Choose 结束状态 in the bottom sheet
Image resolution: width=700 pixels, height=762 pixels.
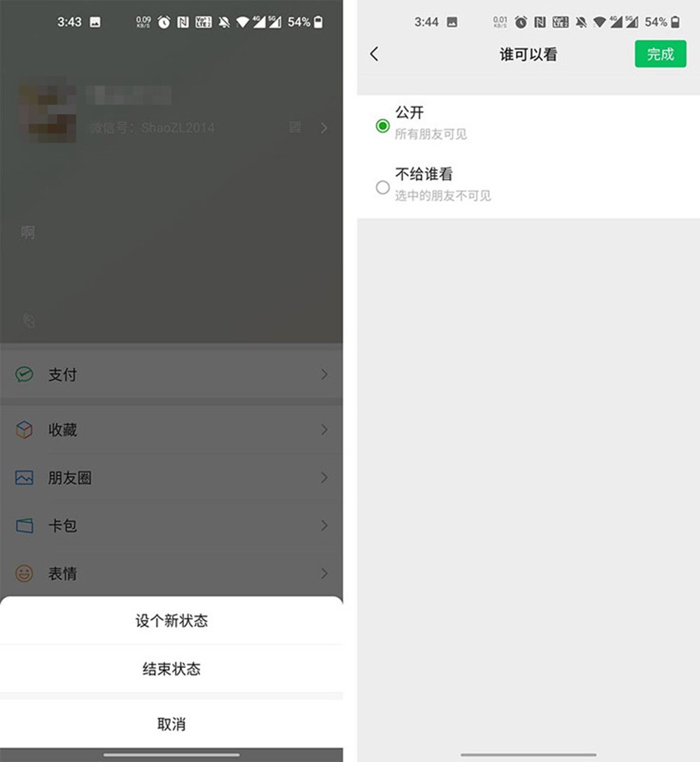[x=171, y=669]
